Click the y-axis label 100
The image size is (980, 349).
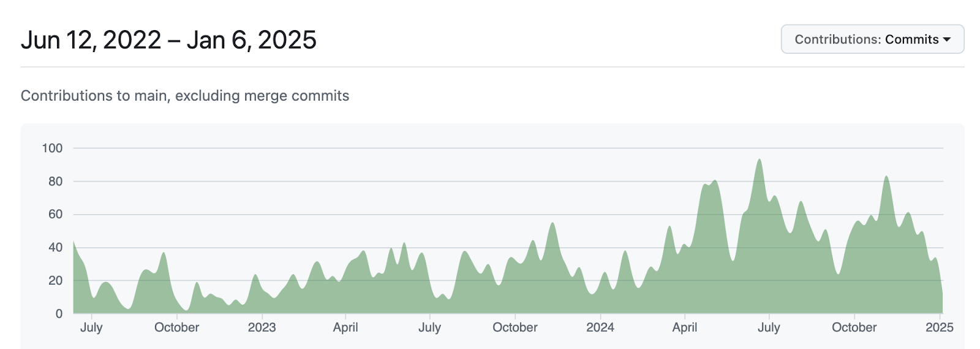tap(52, 148)
